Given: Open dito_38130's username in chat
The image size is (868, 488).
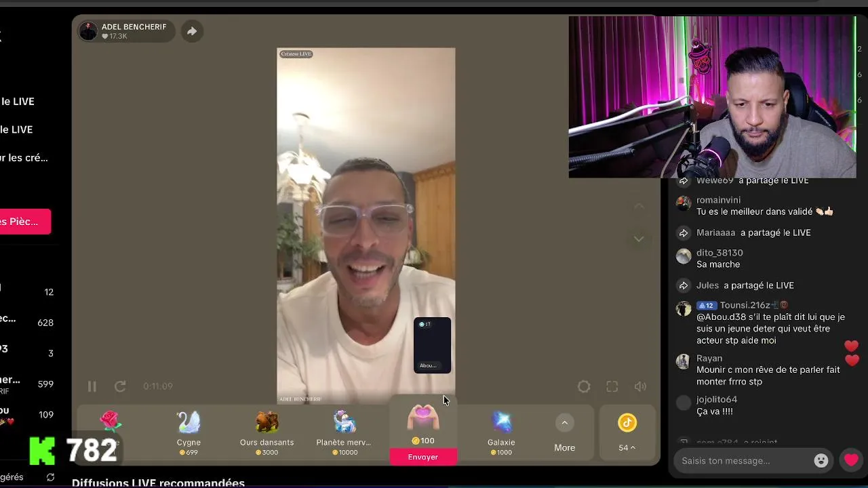Looking at the screenshot, I should pos(719,253).
